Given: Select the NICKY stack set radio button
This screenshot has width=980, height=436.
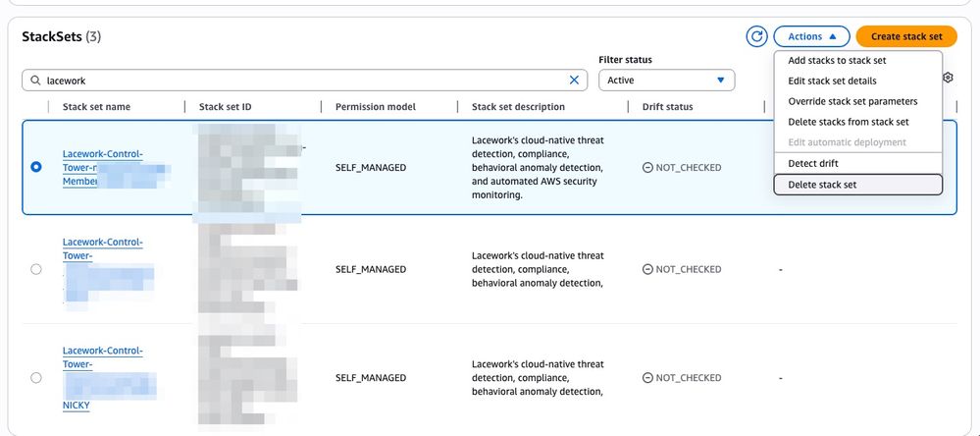Looking at the screenshot, I should pos(36,377).
